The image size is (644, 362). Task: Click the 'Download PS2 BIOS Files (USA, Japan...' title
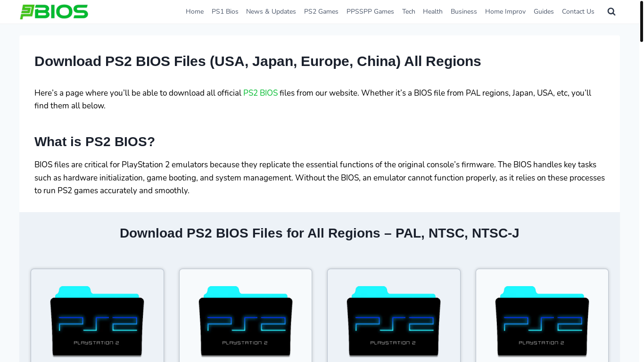tap(258, 61)
